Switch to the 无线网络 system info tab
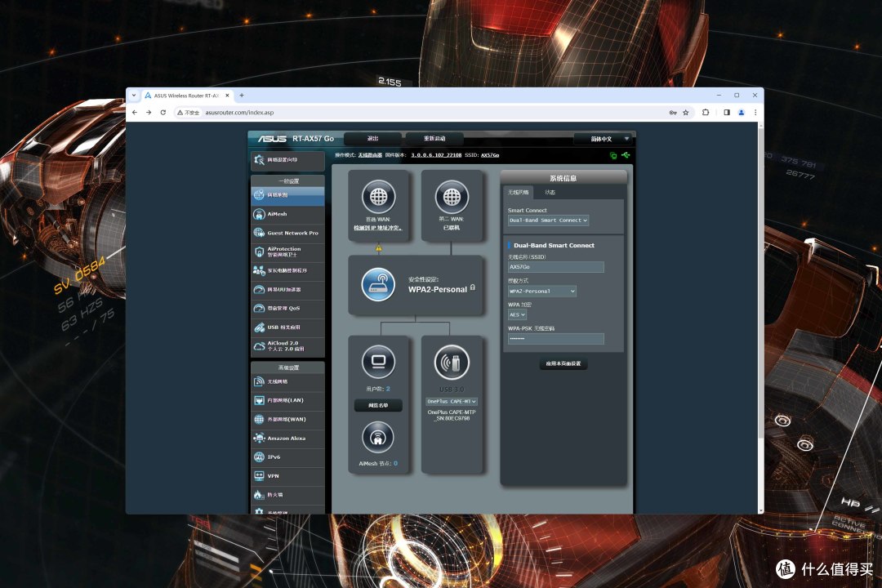The image size is (882, 588). point(518,193)
